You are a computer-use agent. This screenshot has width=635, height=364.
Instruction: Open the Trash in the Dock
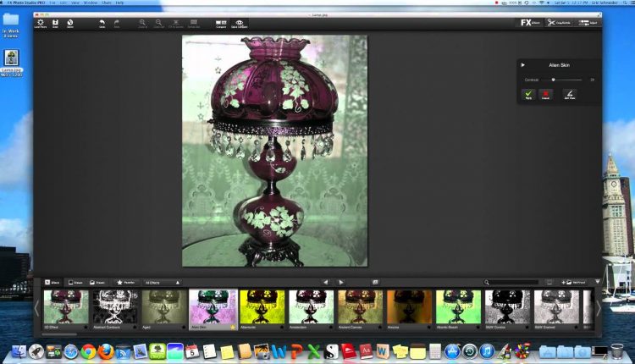click(616, 351)
